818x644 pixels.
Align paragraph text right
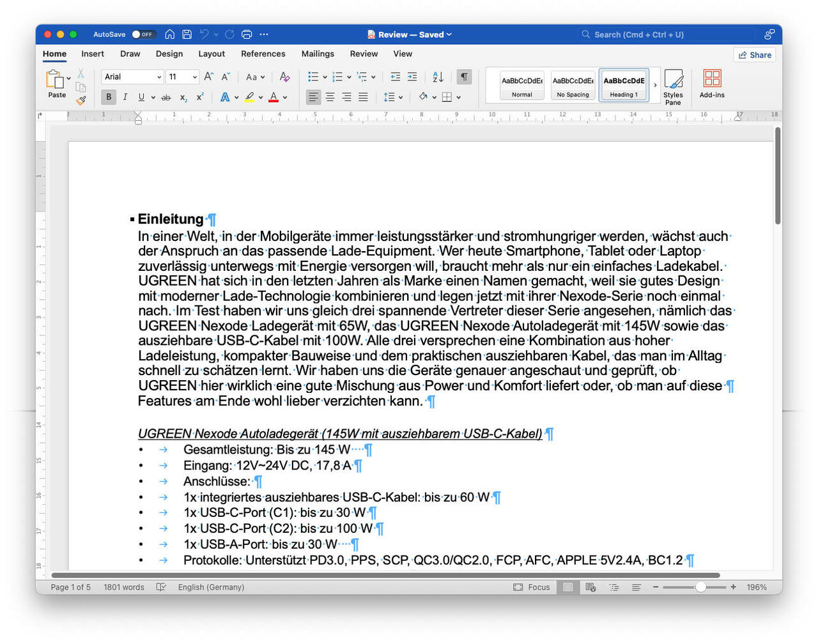(x=346, y=97)
